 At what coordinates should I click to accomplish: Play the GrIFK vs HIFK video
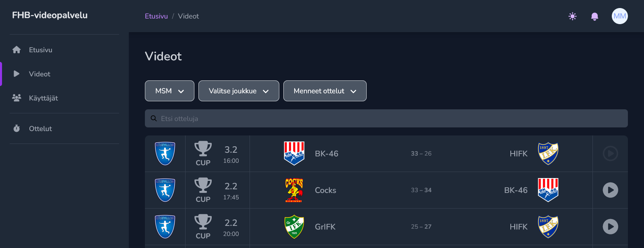coord(610,227)
